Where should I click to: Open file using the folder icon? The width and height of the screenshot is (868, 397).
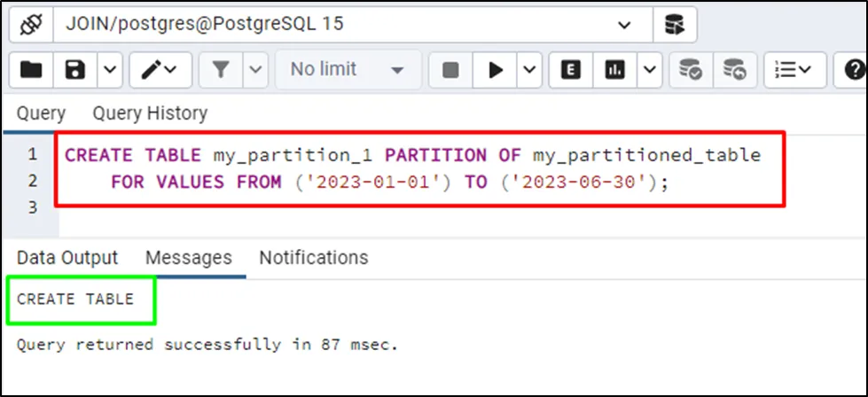(31, 70)
